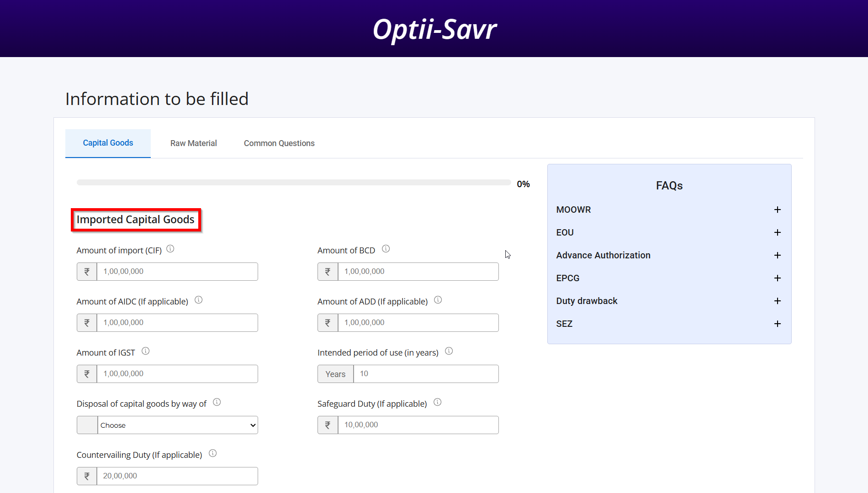Click info icon beside Amount of import (CIF)

(x=170, y=249)
